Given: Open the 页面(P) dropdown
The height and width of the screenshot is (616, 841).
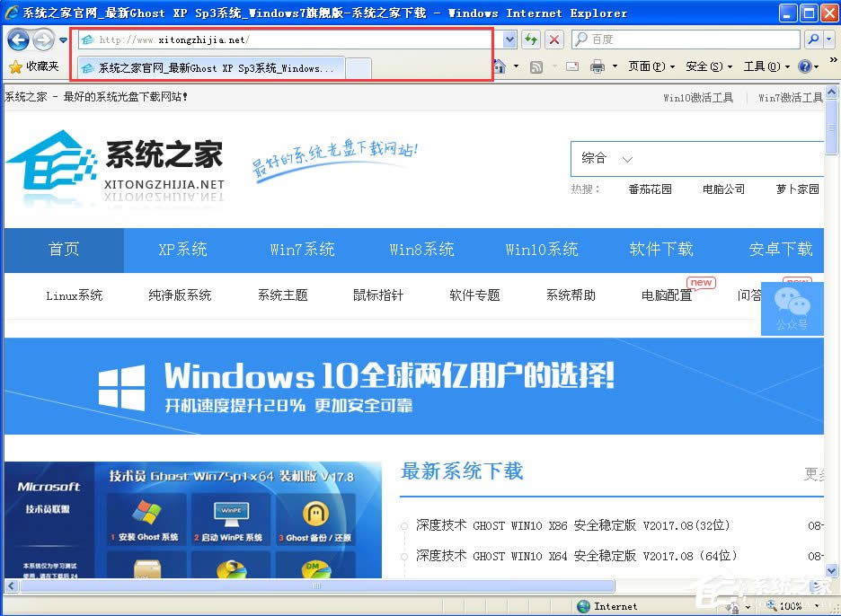Looking at the screenshot, I should [649, 66].
